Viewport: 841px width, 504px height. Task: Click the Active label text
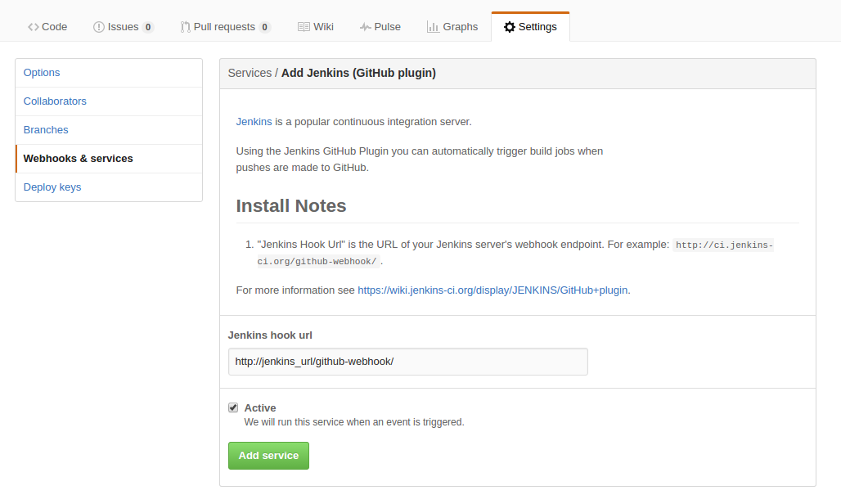click(260, 408)
